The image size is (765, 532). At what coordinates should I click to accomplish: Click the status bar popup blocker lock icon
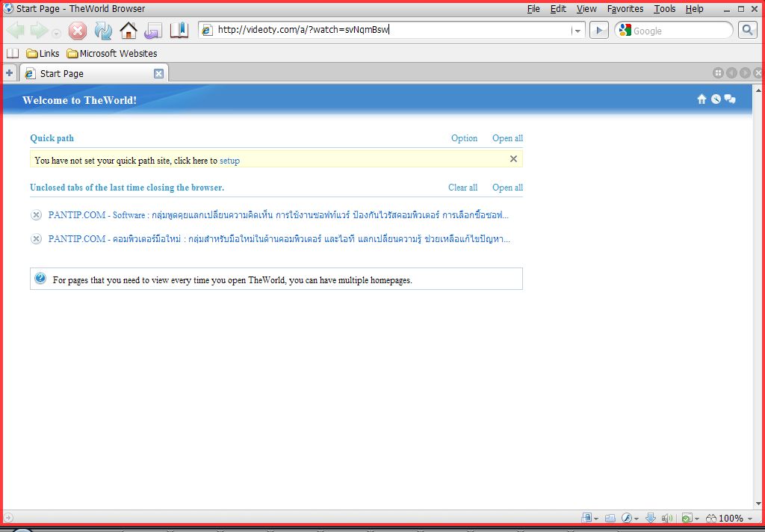tap(587, 518)
